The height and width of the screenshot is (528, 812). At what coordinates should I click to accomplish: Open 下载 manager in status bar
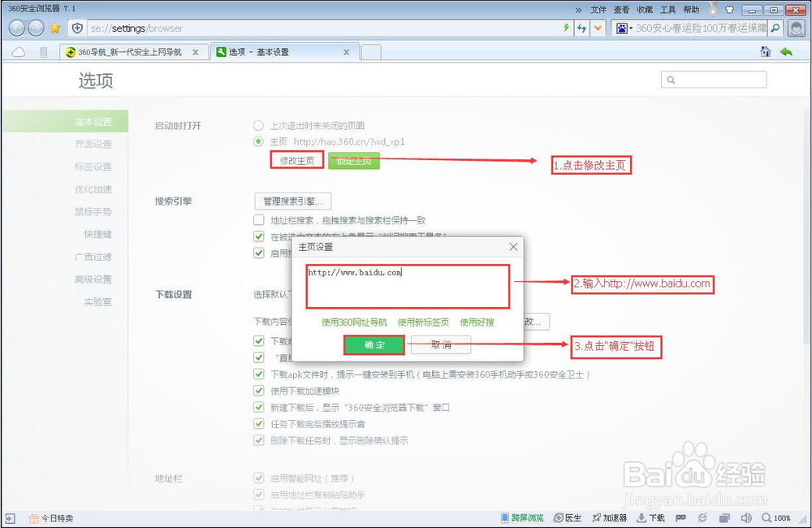(650, 517)
